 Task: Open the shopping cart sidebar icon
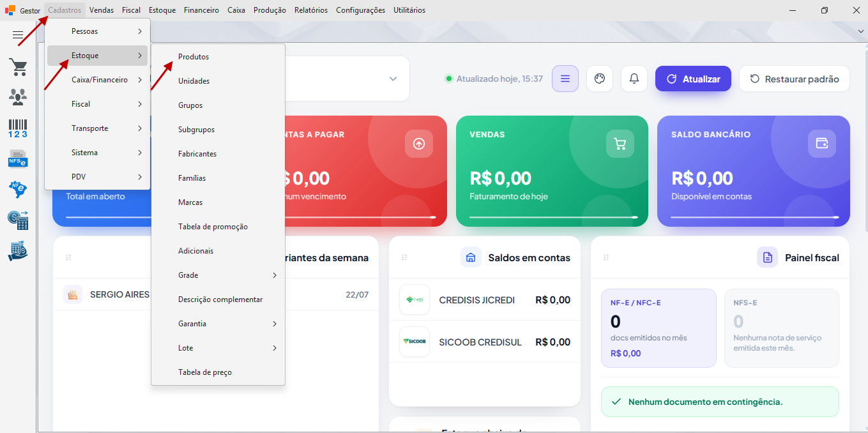click(18, 67)
